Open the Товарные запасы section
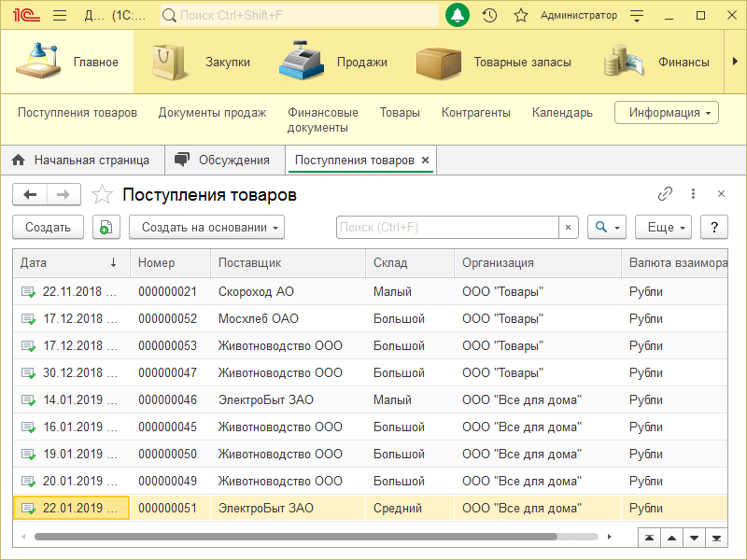 (x=494, y=62)
